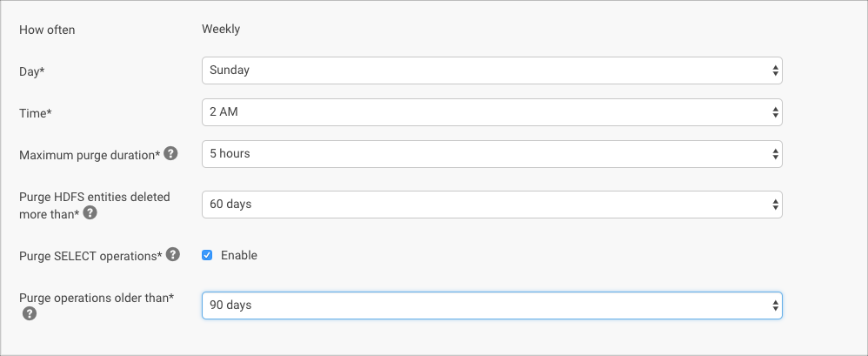Click the Weekly frequency value
Image resolution: width=868 pixels, height=356 pixels.
pos(221,29)
